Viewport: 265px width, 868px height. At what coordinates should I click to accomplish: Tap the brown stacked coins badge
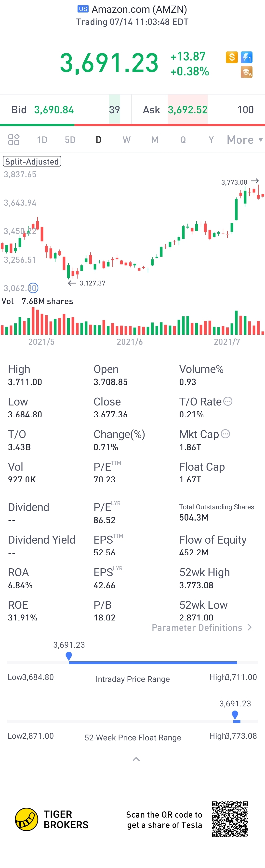246,72
